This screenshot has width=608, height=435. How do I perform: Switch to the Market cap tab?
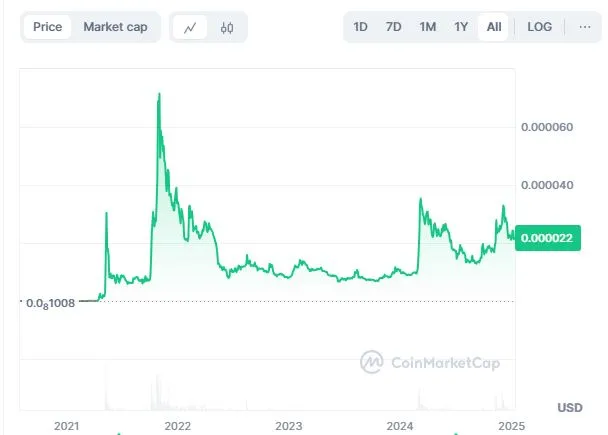tap(115, 27)
